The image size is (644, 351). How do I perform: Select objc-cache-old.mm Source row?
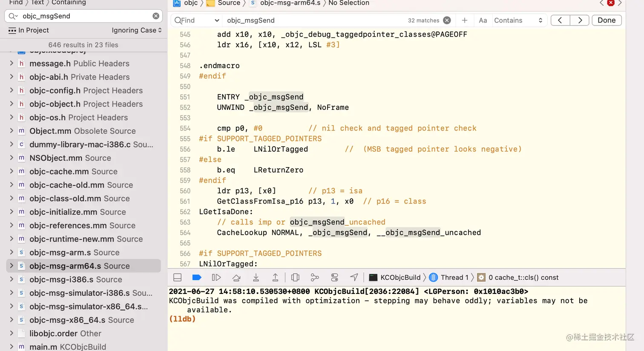pos(83,185)
